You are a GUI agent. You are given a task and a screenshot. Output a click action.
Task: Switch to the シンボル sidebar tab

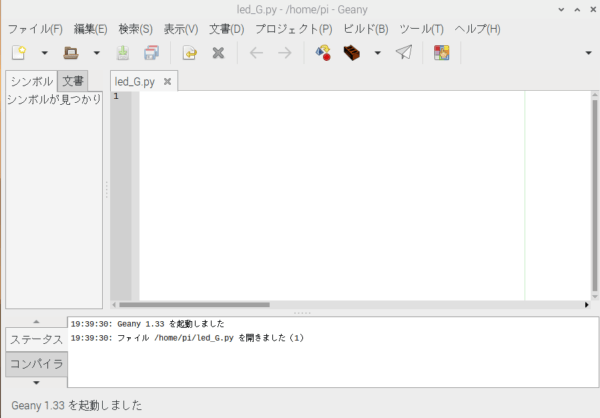[x=32, y=81]
